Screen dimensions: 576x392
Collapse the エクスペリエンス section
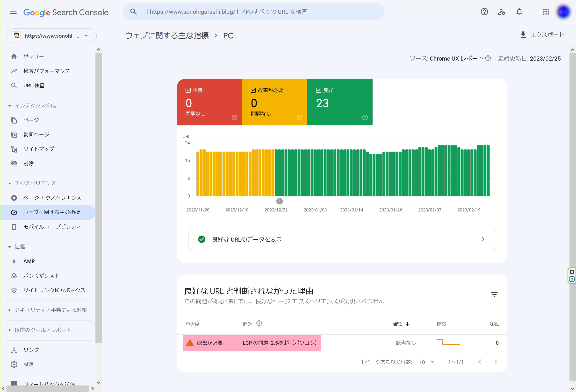9,183
